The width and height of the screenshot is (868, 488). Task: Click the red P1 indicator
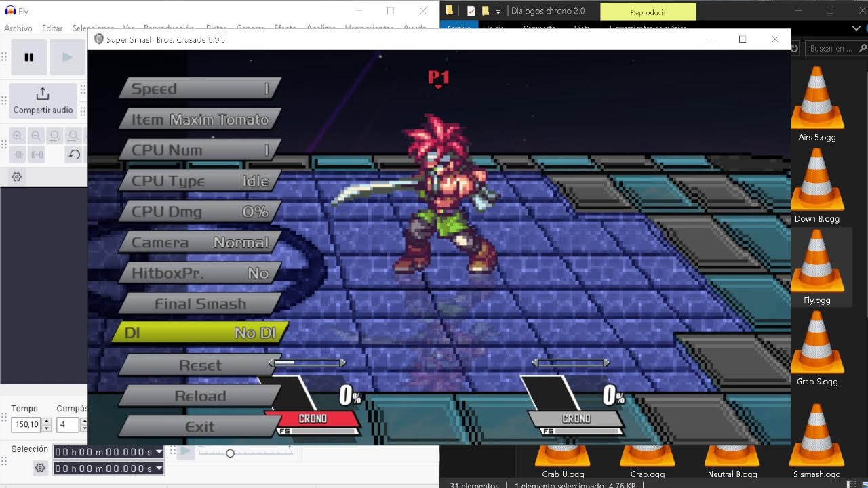439,79
